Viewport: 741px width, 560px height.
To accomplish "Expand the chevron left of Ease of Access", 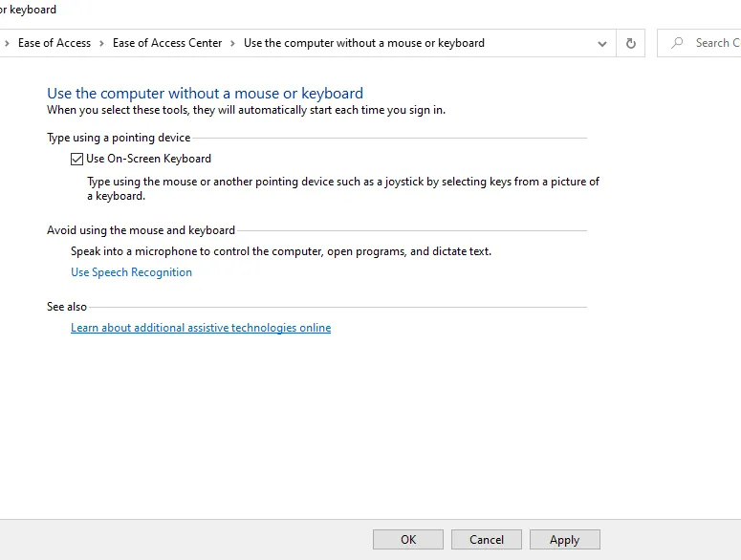I will [8, 43].
